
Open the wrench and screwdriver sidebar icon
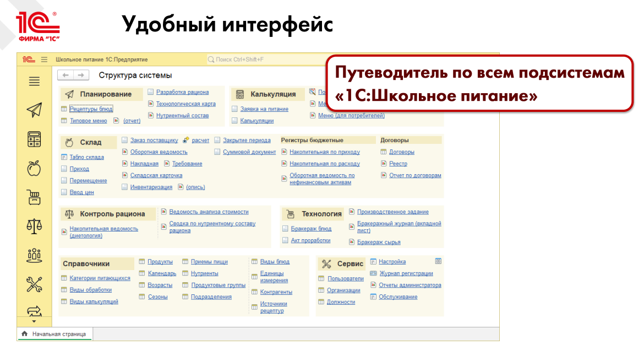click(34, 284)
